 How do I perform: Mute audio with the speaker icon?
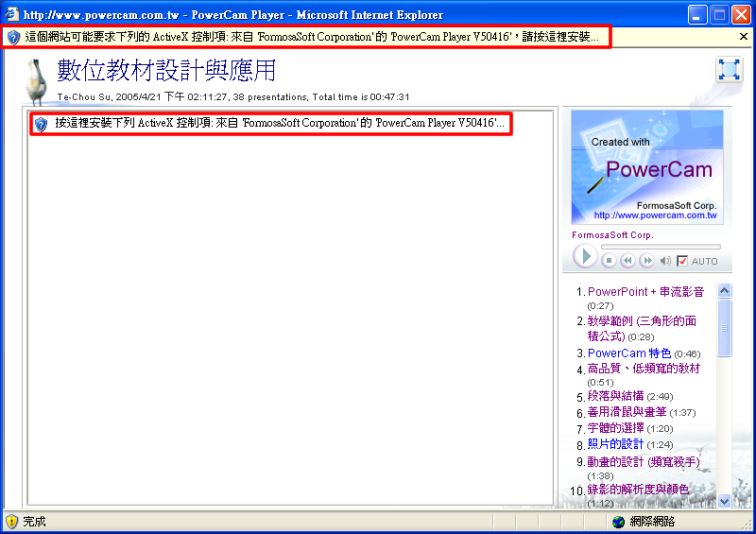click(x=665, y=261)
